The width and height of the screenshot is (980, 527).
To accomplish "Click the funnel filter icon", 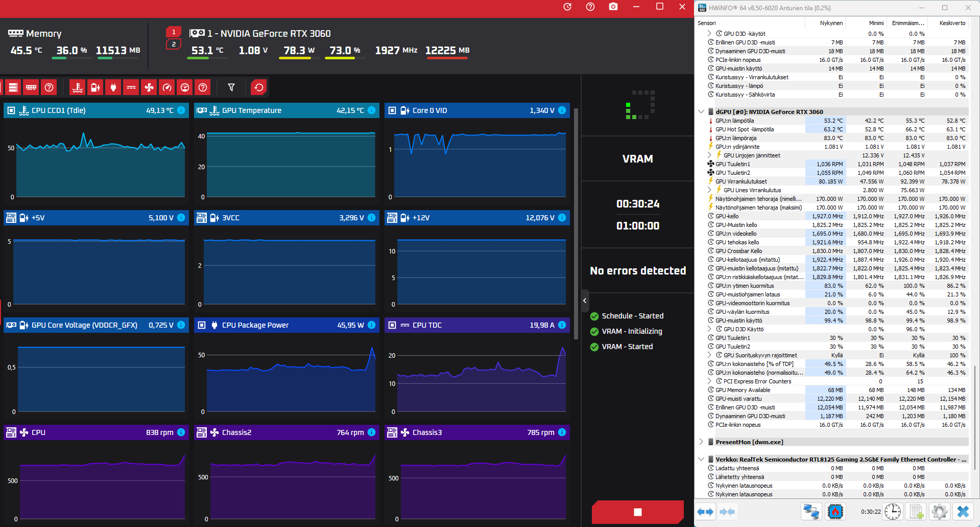I will coord(231,87).
